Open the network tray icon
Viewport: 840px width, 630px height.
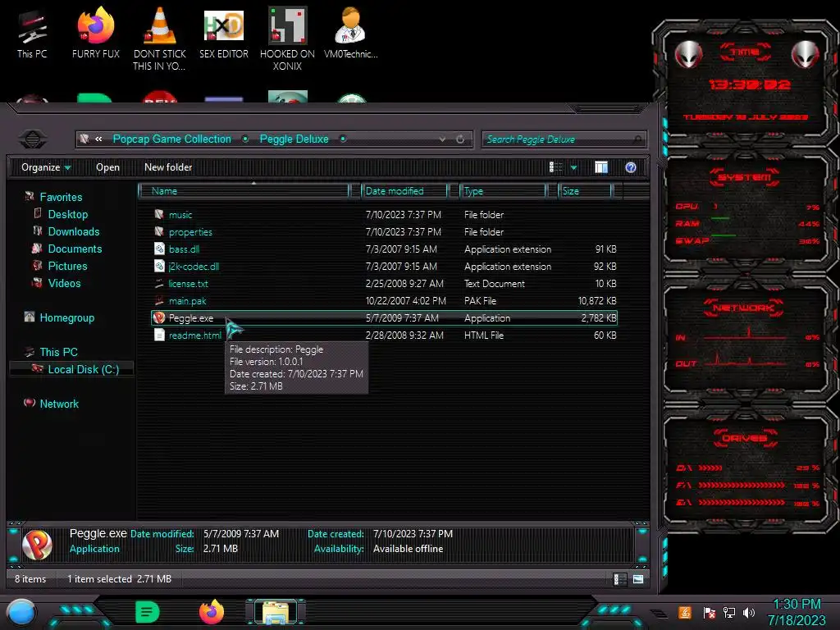click(728, 612)
